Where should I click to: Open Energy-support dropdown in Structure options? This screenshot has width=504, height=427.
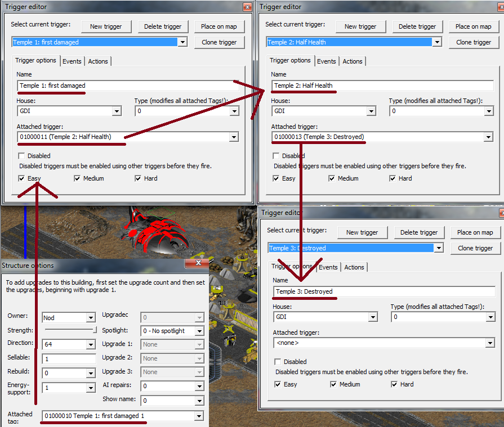pyautogui.click(x=91, y=388)
